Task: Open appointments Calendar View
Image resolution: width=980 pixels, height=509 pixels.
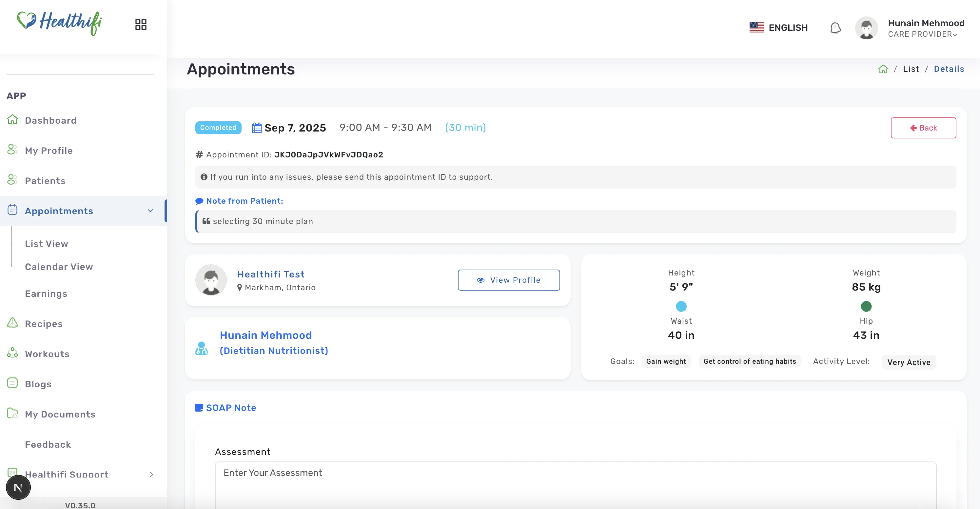Action: 59,267
